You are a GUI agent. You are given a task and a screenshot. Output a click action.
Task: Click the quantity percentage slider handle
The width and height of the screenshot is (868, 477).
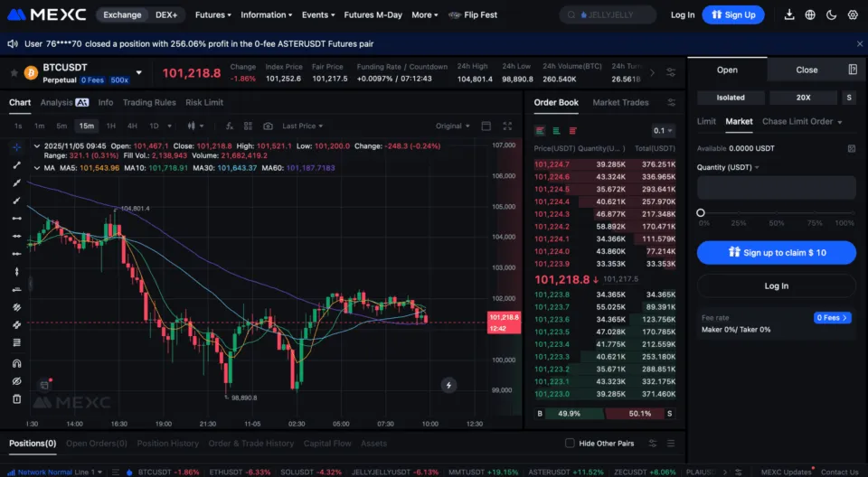[700, 212]
